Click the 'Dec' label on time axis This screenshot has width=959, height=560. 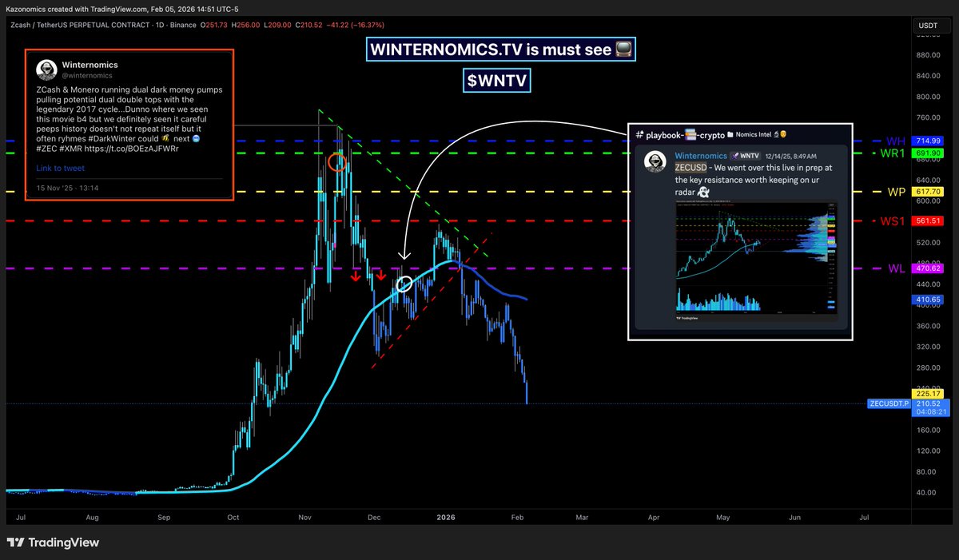(373, 518)
